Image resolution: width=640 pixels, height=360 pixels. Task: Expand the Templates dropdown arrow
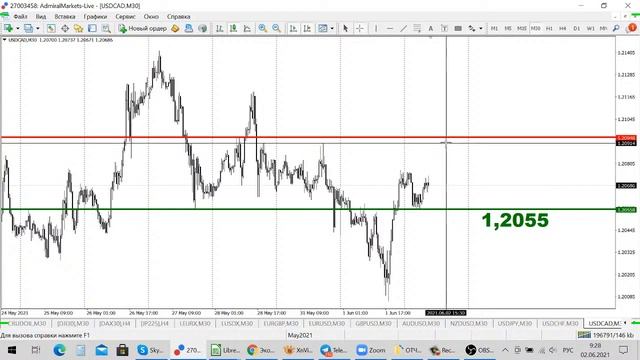pyautogui.click(x=332, y=29)
